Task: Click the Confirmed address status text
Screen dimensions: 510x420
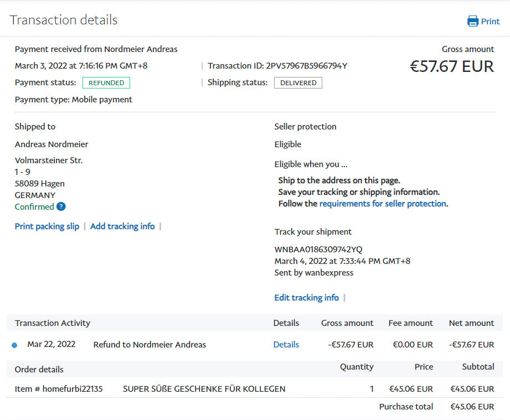Action: point(34,207)
